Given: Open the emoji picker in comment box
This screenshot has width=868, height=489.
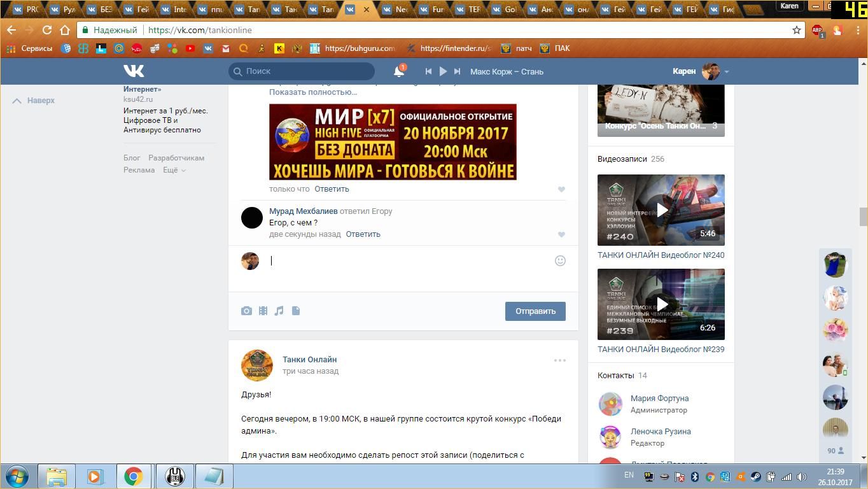Looking at the screenshot, I should pyautogui.click(x=560, y=260).
